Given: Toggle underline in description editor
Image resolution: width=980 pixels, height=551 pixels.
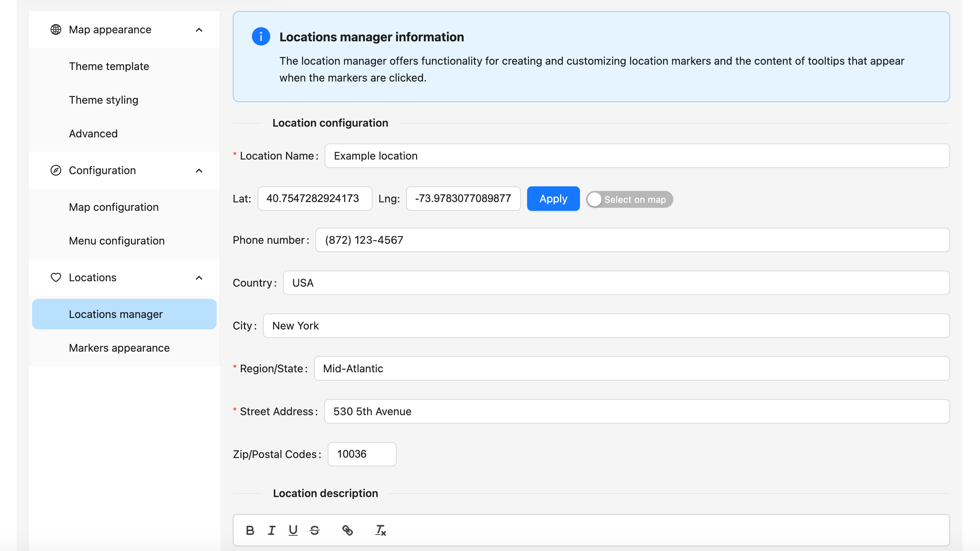Looking at the screenshot, I should (x=293, y=530).
